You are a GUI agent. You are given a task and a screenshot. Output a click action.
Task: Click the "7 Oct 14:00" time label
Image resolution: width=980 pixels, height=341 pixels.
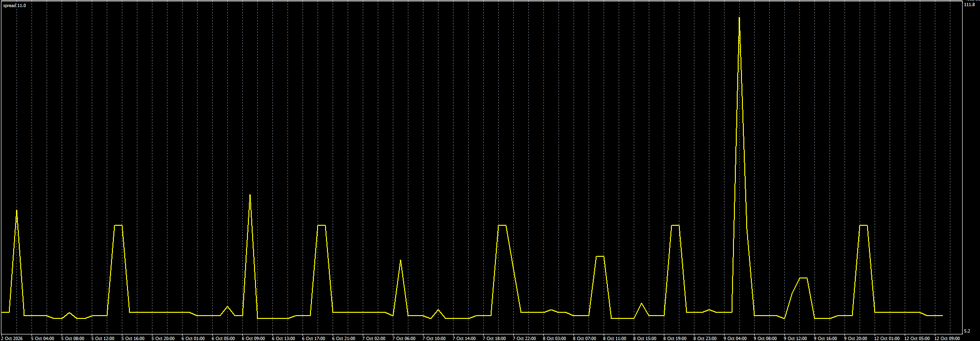(464, 338)
